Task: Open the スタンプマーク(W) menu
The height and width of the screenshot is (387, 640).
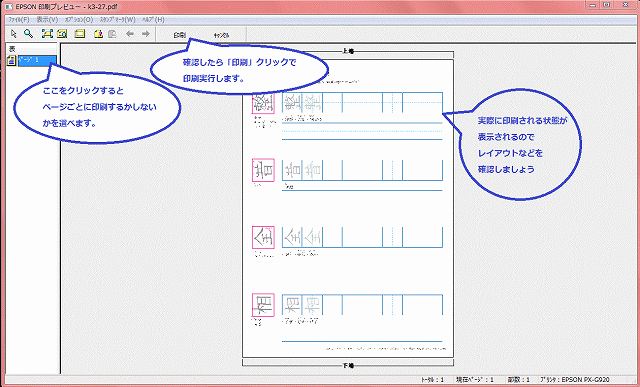Action: [117, 19]
